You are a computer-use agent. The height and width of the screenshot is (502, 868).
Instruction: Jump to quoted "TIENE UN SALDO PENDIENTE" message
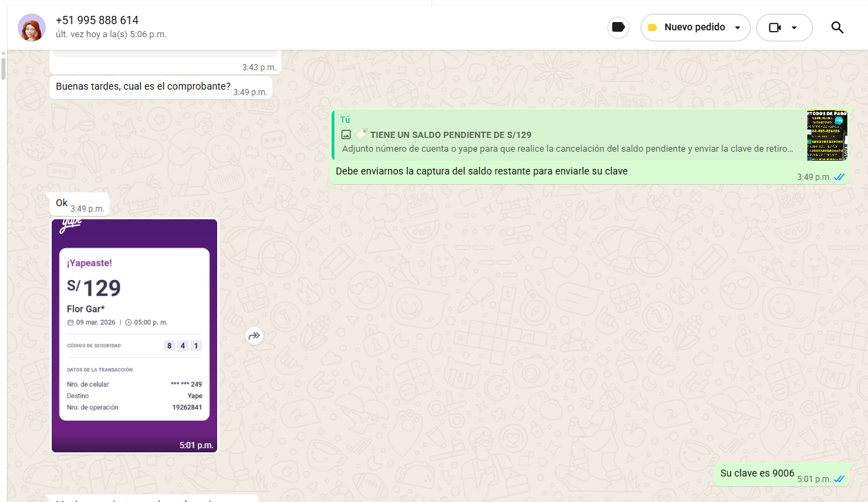click(x=565, y=135)
